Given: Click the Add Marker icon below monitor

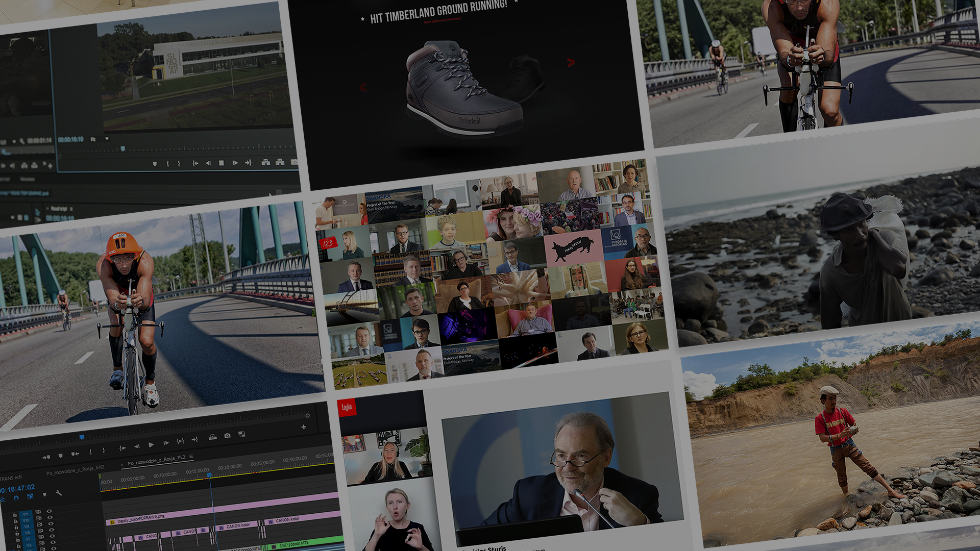Looking at the screenshot, I should [x=61, y=455].
